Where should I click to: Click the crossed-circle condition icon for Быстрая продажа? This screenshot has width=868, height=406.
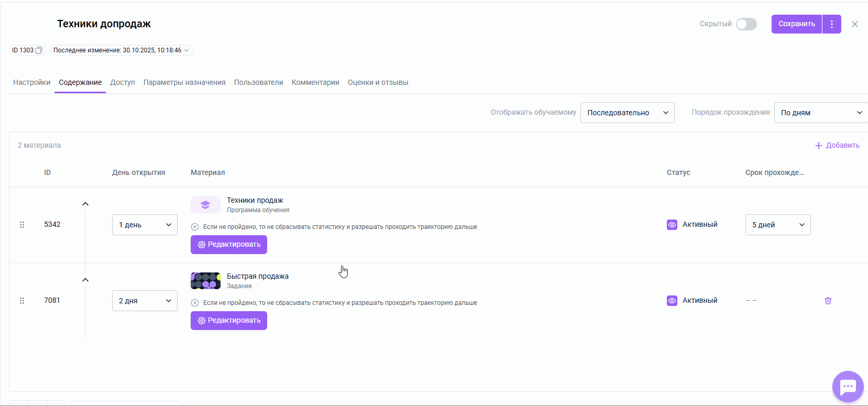(x=195, y=303)
